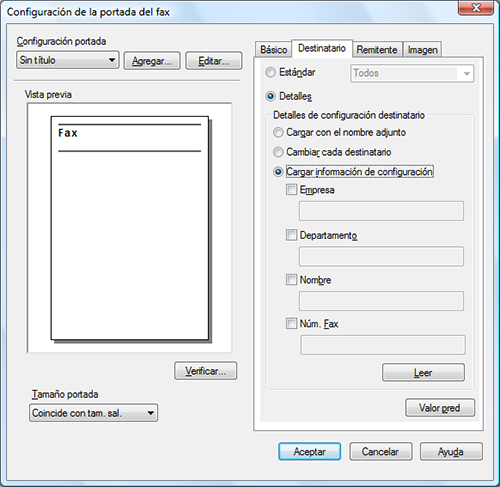Toggle the Núm. Fax checkbox
The width and height of the screenshot is (500, 487).
click(x=291, y=323)
